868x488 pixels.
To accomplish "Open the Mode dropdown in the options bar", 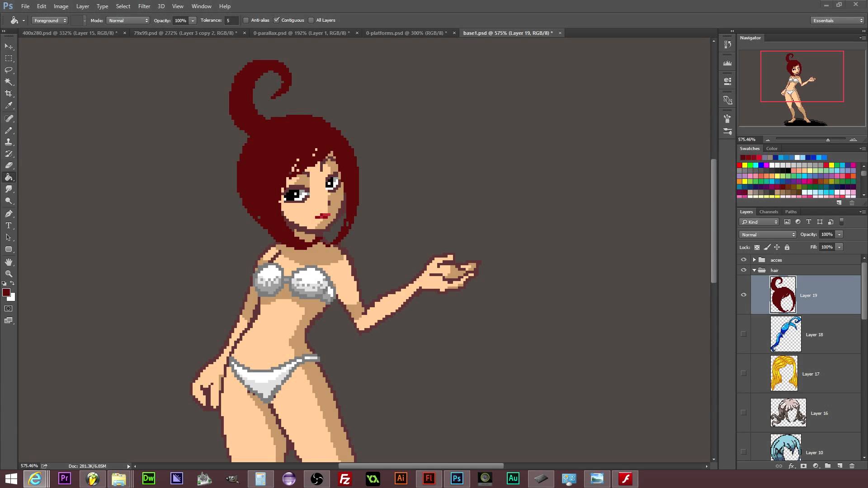I will click(128, 20).
